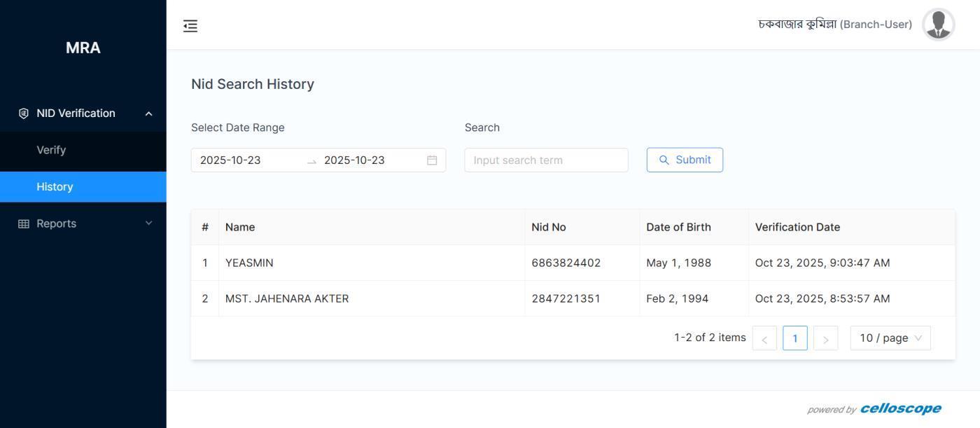
Task: Collapse the NID Verification menu chevron
Action: [148, 113]
